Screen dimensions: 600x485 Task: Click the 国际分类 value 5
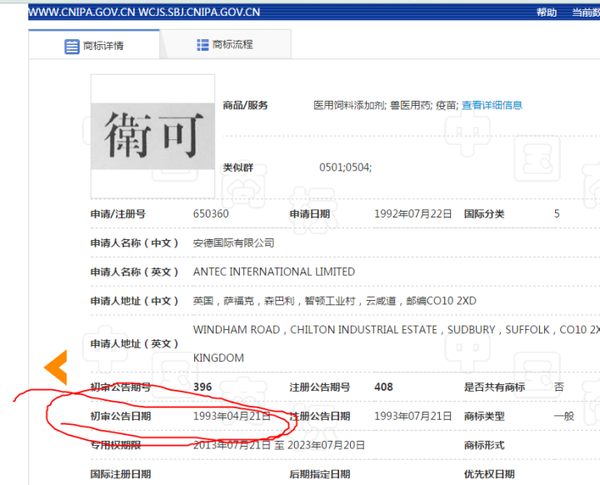pos(557,214)
